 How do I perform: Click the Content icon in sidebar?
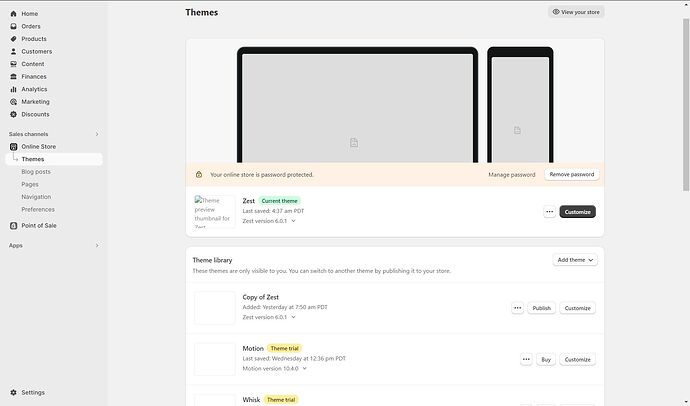click(13, 64)
